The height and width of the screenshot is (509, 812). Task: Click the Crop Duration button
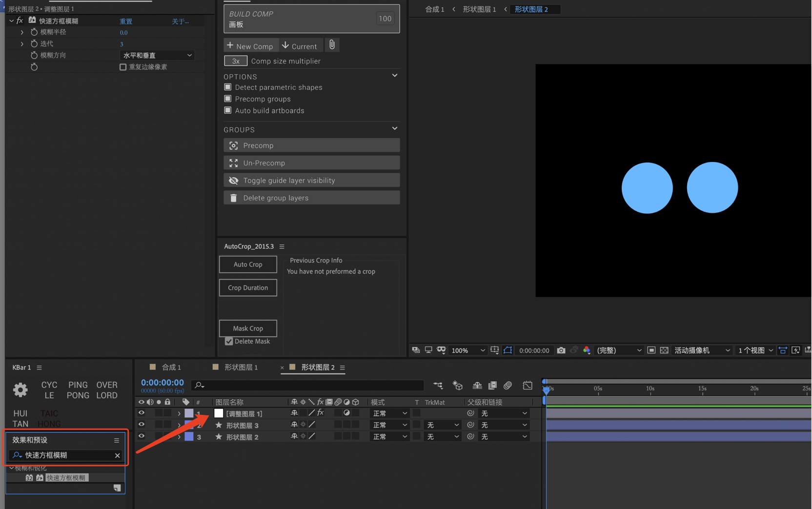248,288
